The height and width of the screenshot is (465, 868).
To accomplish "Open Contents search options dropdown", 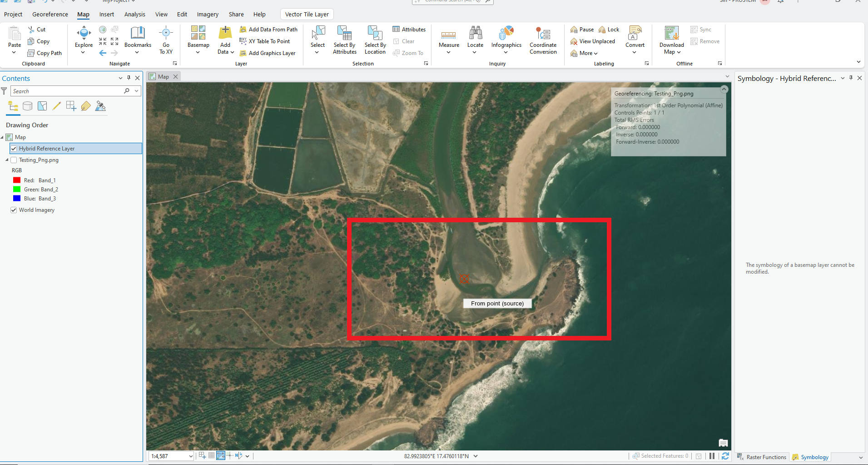I will click(136, 91).
